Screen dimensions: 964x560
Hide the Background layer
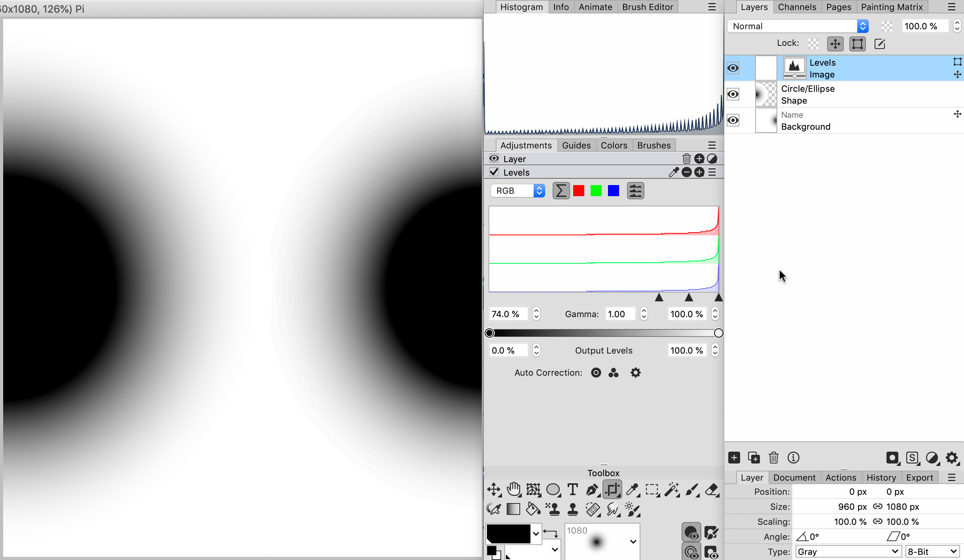tap(733, 120)
